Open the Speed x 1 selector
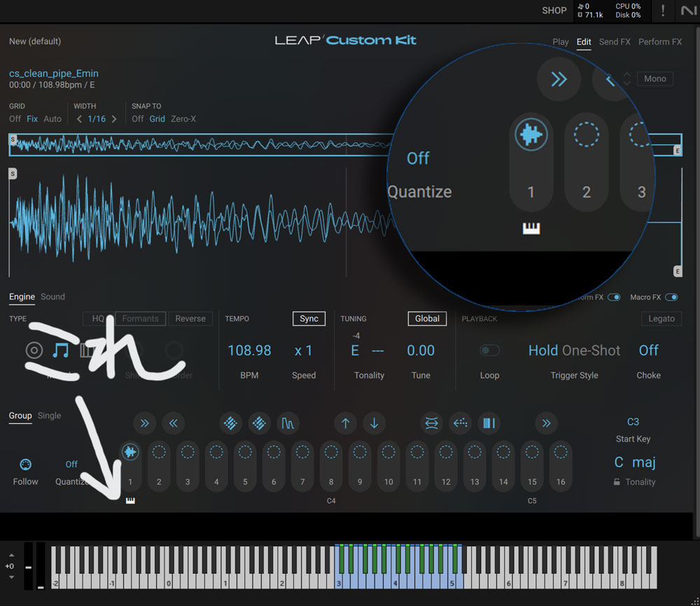 [x=304, y=351]
